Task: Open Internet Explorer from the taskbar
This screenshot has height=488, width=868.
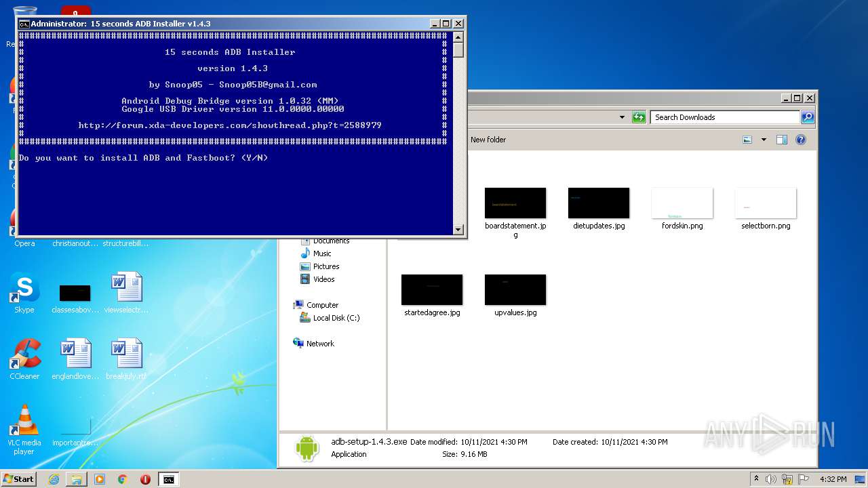Action: pos(54,479)
